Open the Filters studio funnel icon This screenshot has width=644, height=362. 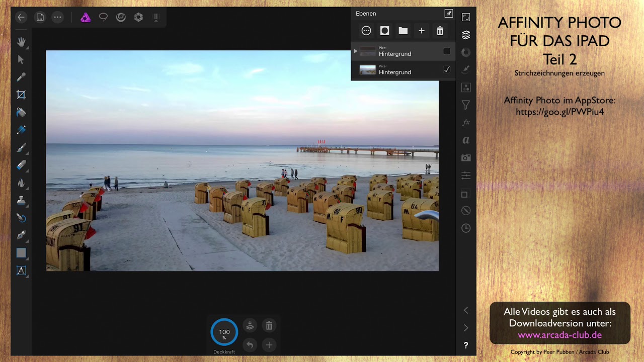(x=466, y=105)
